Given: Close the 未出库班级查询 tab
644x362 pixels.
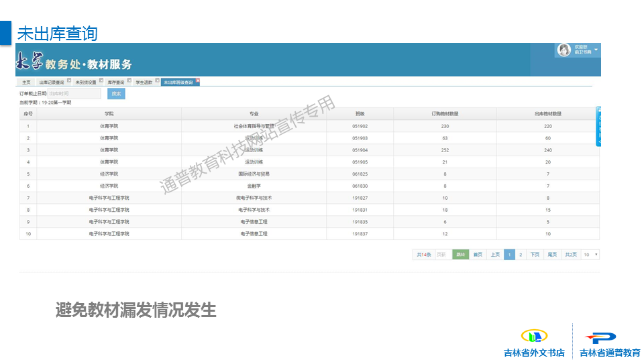Looking at the screenshot, I should coord(197,80).
